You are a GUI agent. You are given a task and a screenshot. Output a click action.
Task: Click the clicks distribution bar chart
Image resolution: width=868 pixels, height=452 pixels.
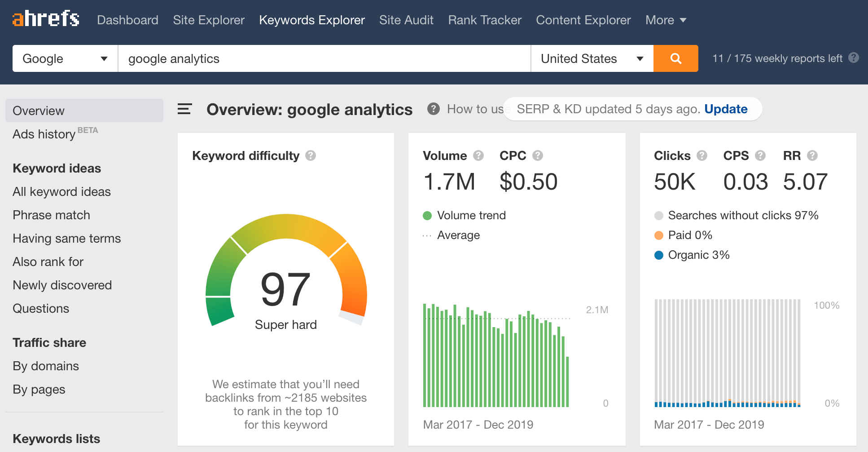click(728, 353)
